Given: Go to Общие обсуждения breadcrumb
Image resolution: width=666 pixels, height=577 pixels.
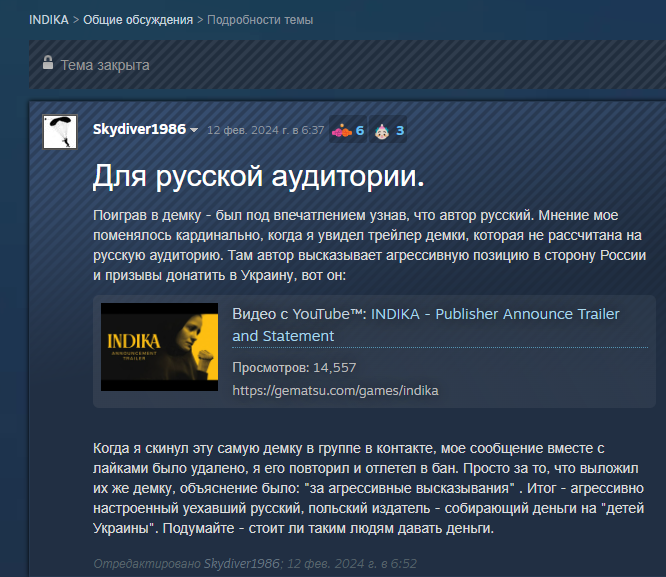Looking at the screenshot, I should tap(138, 20).
